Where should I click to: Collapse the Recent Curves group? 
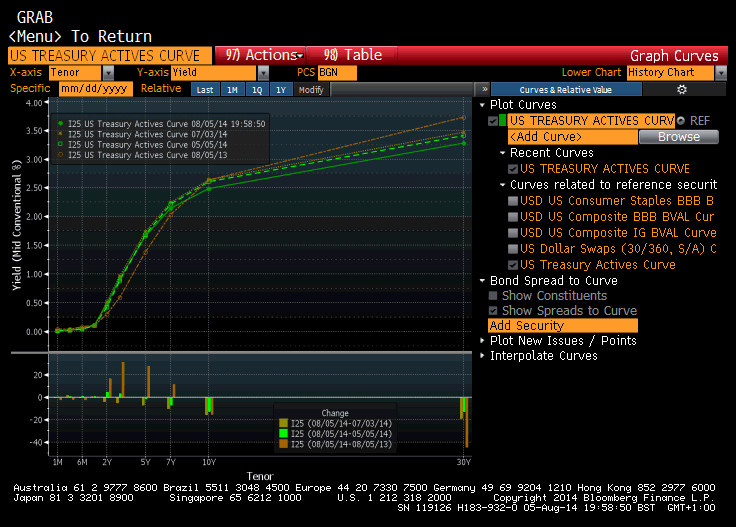point(502,153)
